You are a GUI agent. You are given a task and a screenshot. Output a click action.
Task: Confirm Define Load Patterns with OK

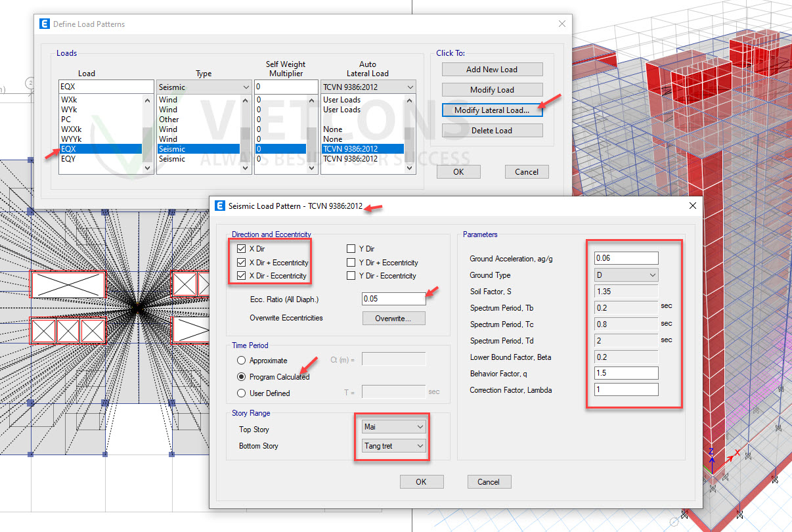coord(458,172)
